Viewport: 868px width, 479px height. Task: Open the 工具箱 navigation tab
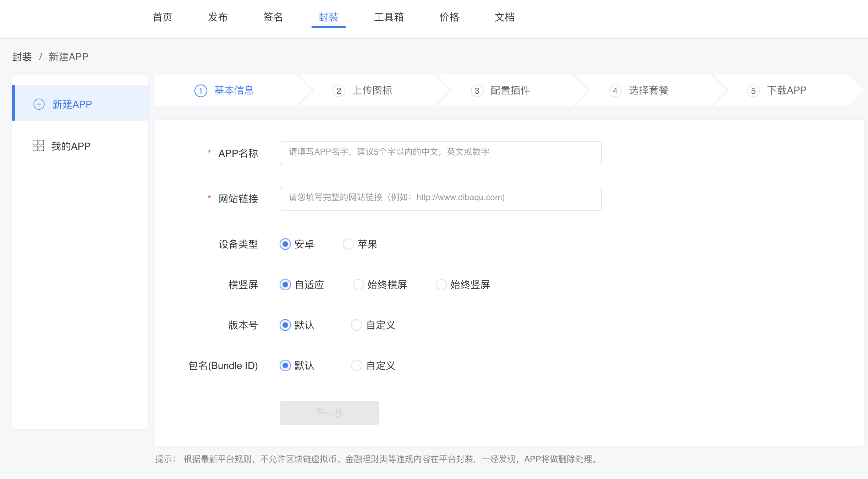tap(389, 17)
